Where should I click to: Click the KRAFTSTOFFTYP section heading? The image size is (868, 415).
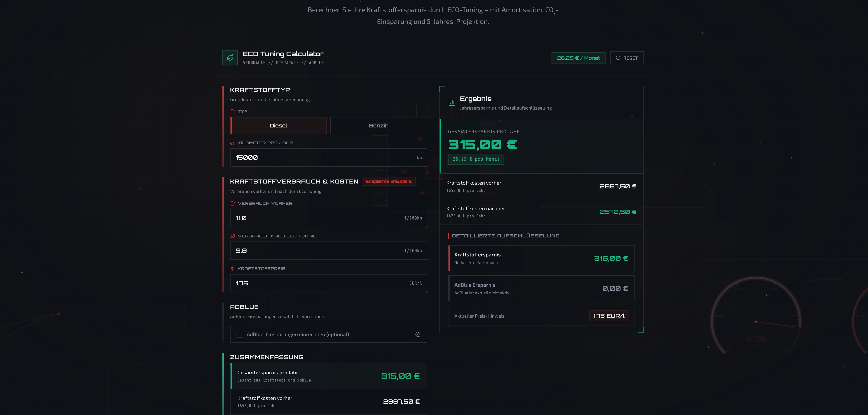(x=260, y=90)
